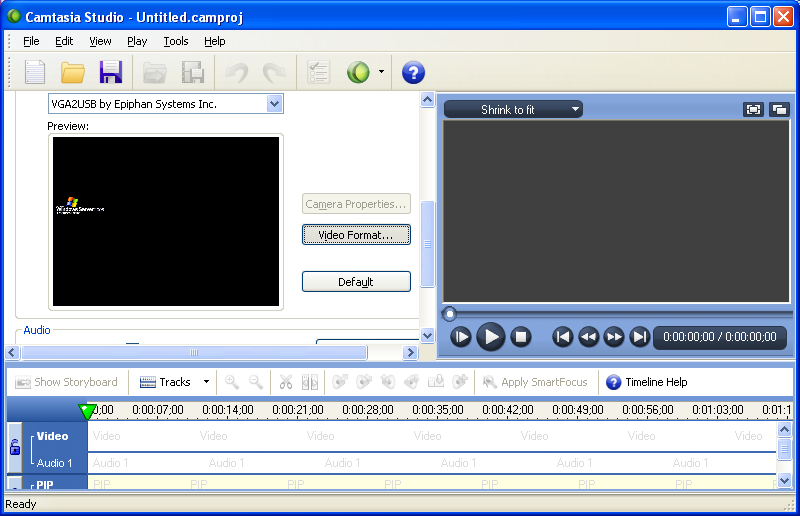Image resolution: width=800 pixels, height=516 pixels.
Task: Expand the Shrink to fit dropdown
Action: tap(513, 110)
